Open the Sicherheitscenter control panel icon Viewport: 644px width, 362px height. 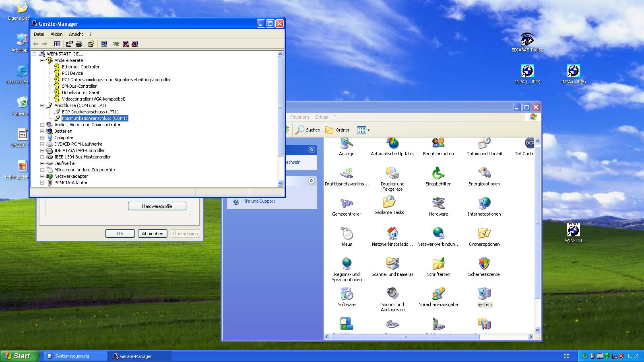click(x=484, y=264)
